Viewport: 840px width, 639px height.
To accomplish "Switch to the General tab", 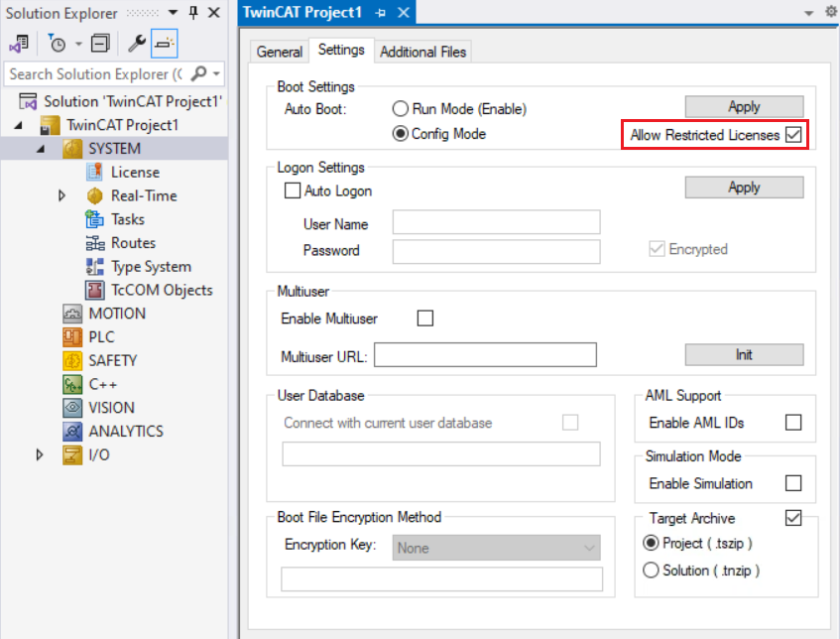I will point(279,52).
